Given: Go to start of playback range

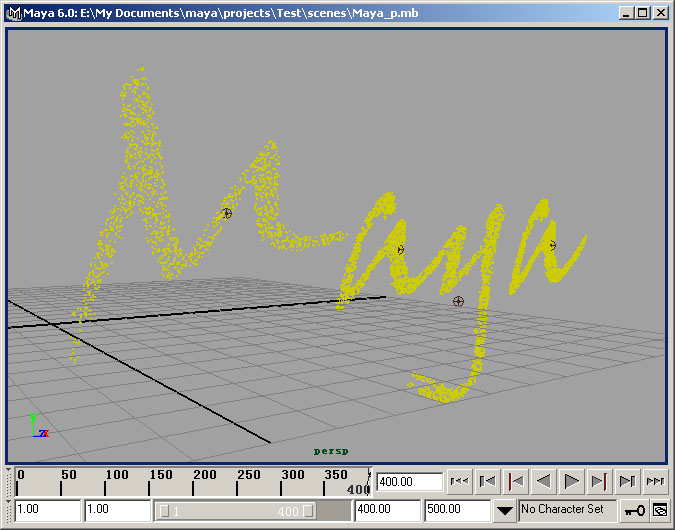Looking at the screenshot, I should [x=459, y=481].
